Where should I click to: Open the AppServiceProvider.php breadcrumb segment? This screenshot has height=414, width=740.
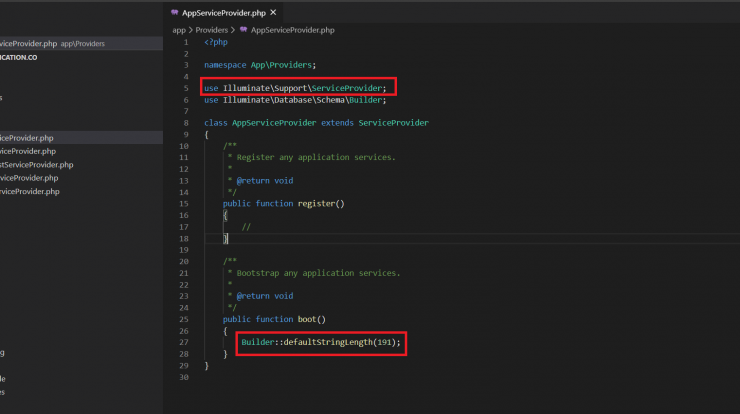pyautogui.click(x=293, y=30)
